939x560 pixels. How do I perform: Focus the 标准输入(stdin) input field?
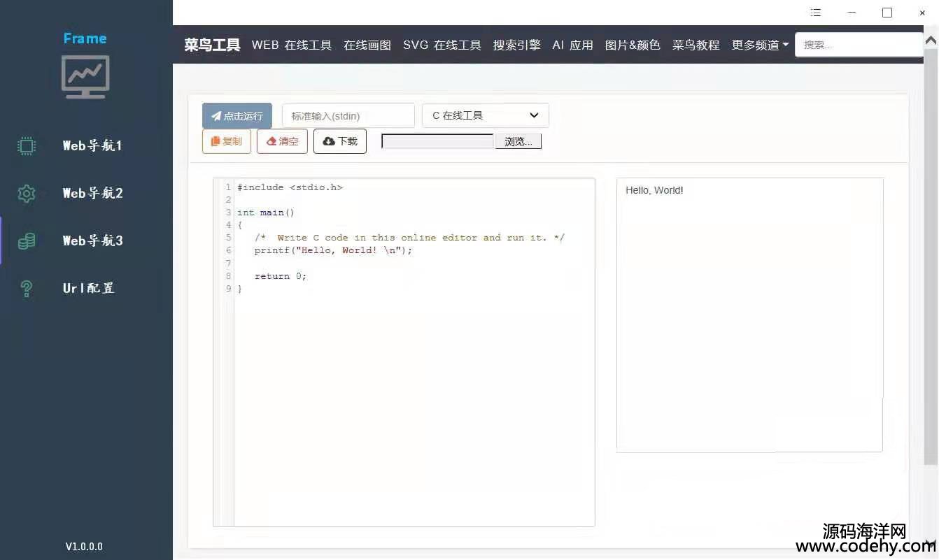point(348,115)
